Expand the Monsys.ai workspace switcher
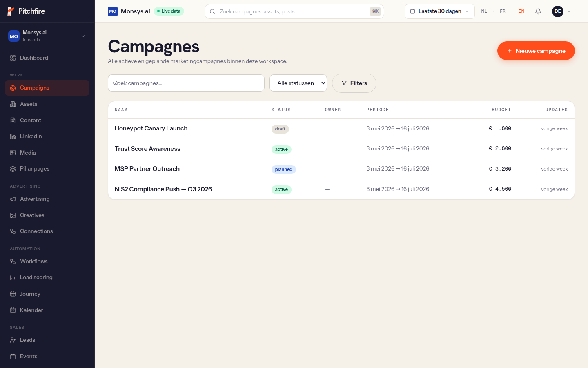The image size is (588, 368). pyautogui.click(x=47, y=36)
